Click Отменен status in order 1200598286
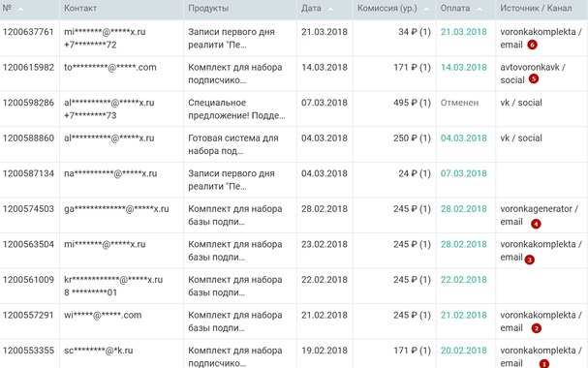The height and width of the screenshot is (368, 588). pyautogui.click(x=459, y=103)
